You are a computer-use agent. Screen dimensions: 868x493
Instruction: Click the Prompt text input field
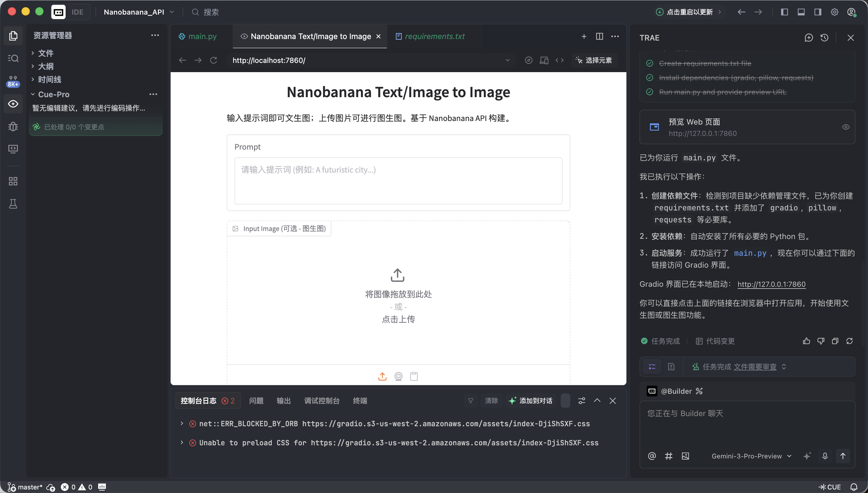(x=398, y=180)
